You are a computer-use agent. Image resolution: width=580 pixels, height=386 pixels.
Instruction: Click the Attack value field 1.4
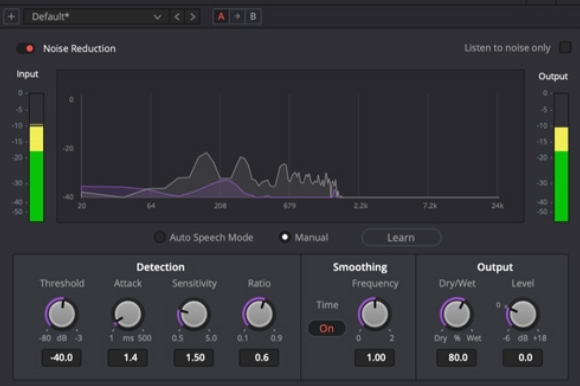pyautogui.click(x=128, y=358)
